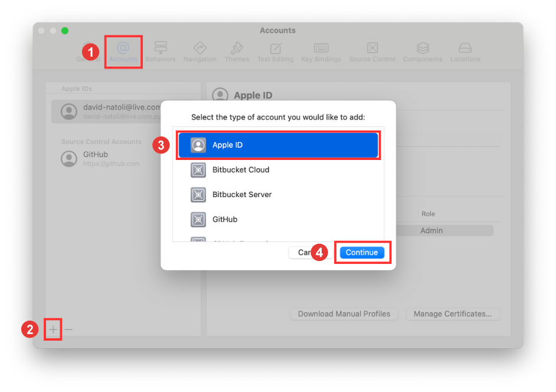The height and width of the screenshot is (392, 556).
Task: Click the Manage Certificates button
Action: pos(452,314)
